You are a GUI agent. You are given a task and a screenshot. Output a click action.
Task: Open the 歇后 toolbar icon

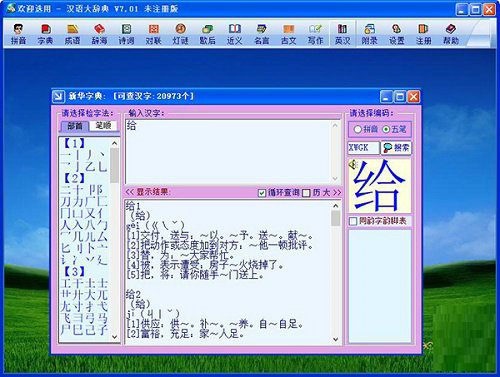207,34
